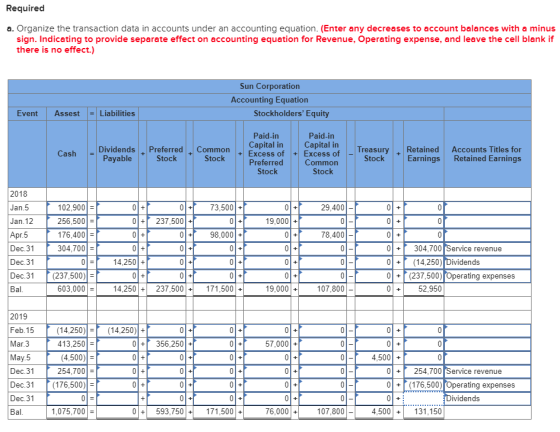Click the Jan.12 Preferred Stock cell 237,500

[x=166, y=221]
